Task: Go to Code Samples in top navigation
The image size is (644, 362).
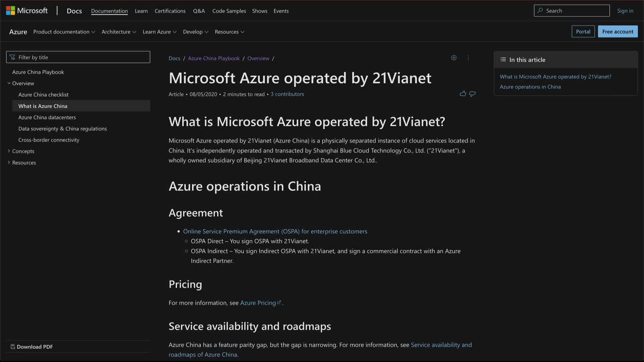Action: [x=229, y=11]
